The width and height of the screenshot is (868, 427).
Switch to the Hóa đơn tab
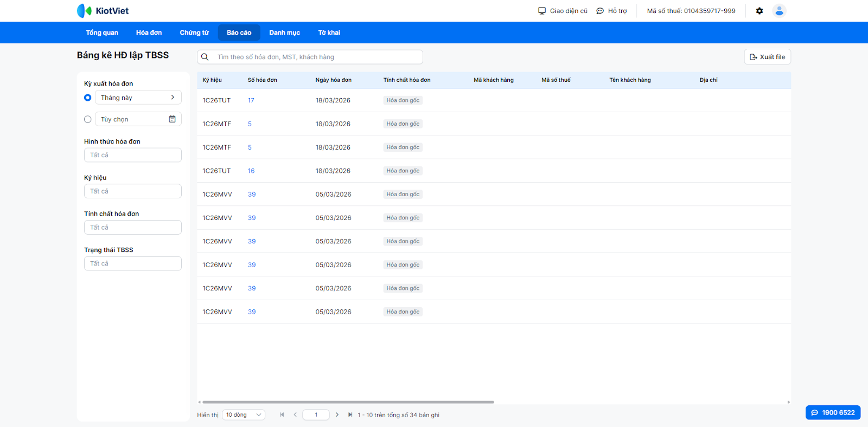(149, 33)
